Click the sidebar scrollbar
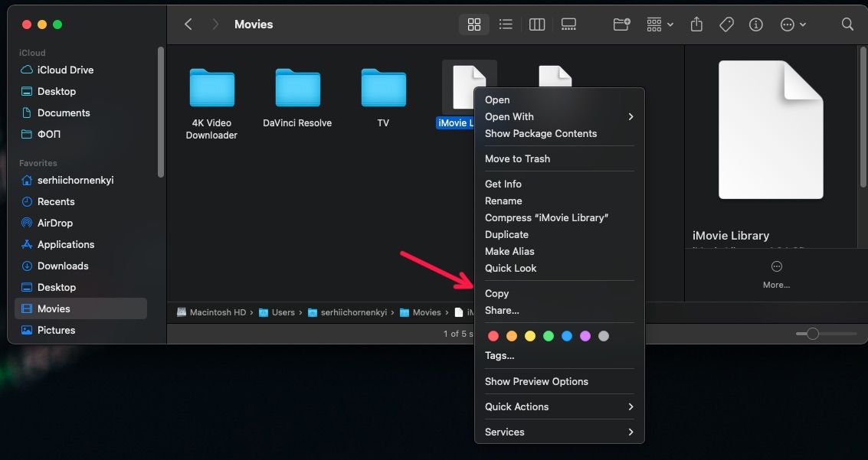Image resolution: width=868 pixels, height=460 pixels. click(161, 113)
